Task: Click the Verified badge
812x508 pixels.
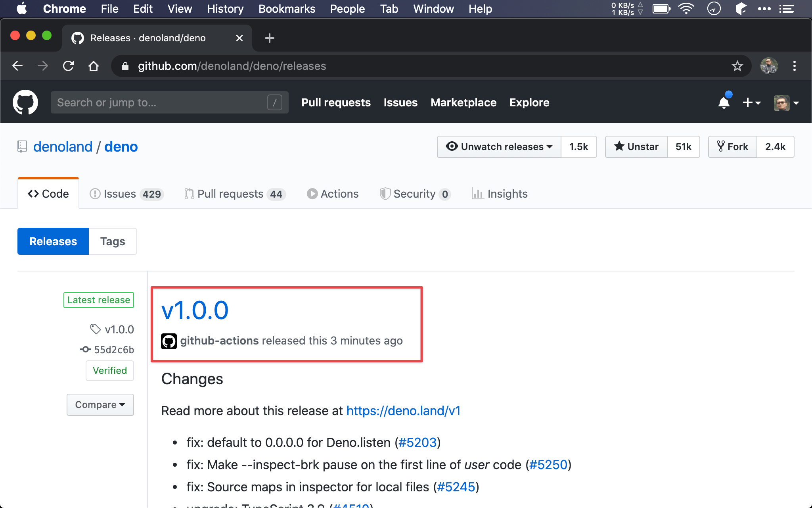Action: point(110,371)
